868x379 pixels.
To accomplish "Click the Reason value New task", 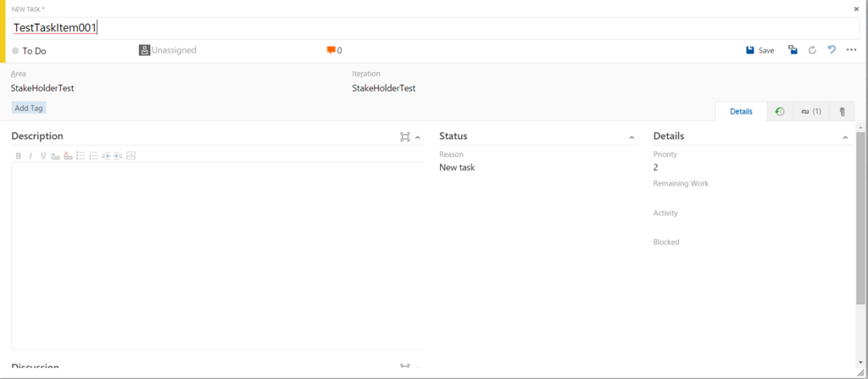I will pos(457,167).
